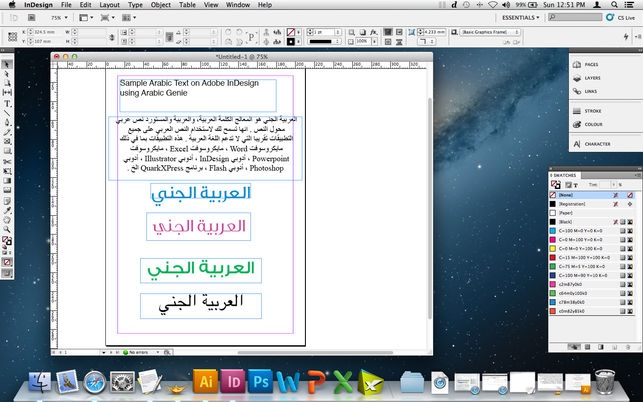Screen dimensions: 643x402
Task: Click the Fill and Stroke indicator in toolbox
Action: tap(7, 241)
